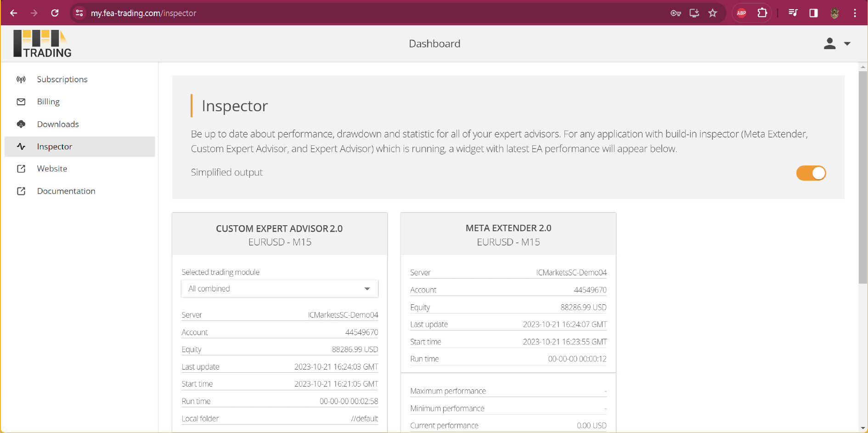This screenshot has height=433, width=868.
Task: Click the Custom Expert Advisor 2.0 card header
Action: coord(280,234)
